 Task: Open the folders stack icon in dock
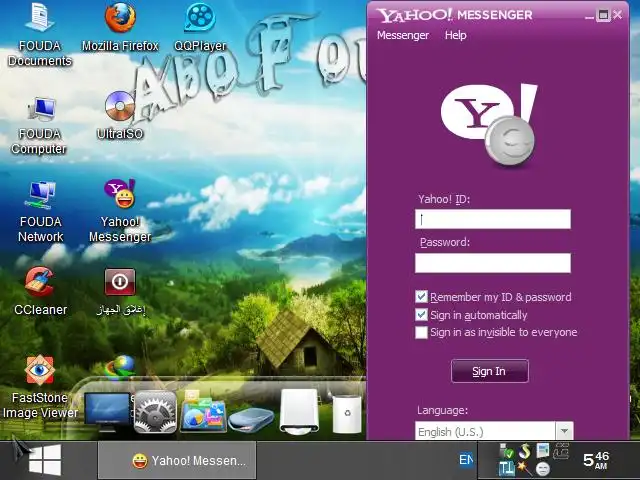(x=204, y=411)
